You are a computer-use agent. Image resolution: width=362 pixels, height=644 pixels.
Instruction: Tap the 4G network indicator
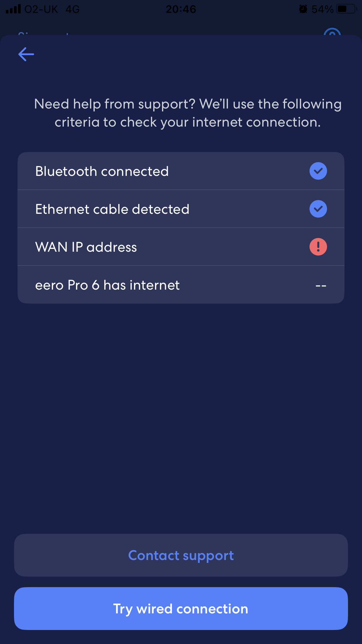tap(72, 9)
